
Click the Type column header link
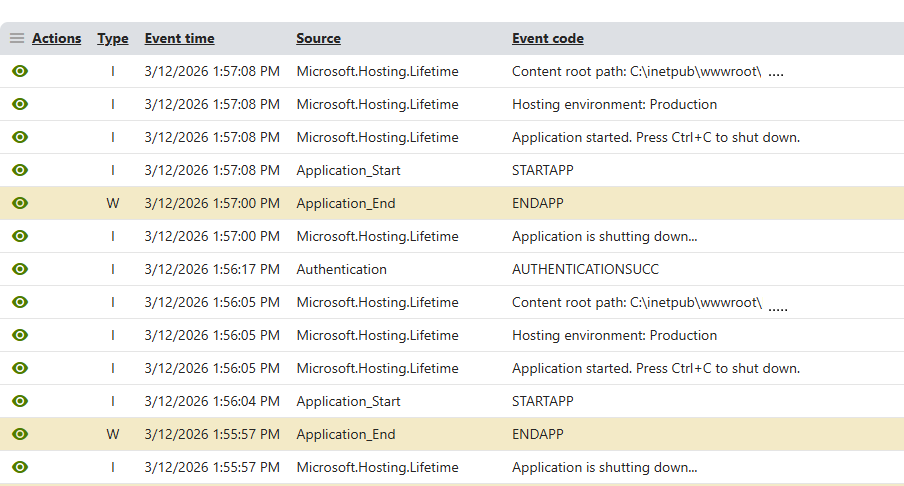pos(113,39)
